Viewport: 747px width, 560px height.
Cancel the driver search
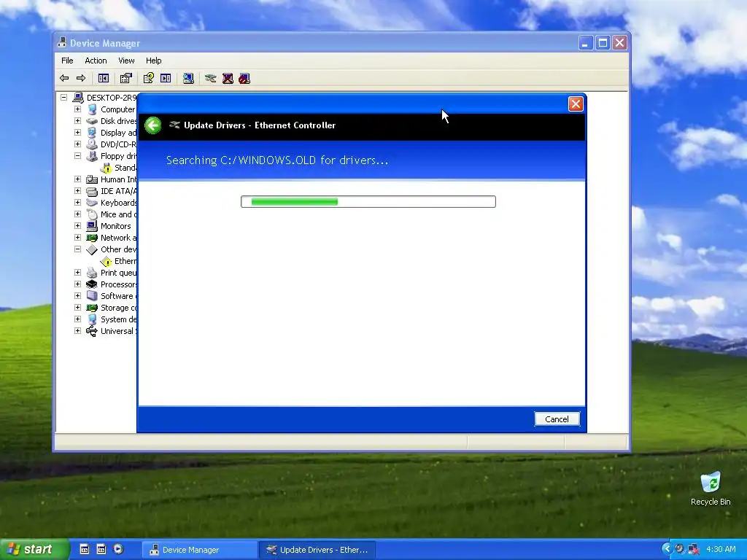pyautogui.click(x=557, y=419)
